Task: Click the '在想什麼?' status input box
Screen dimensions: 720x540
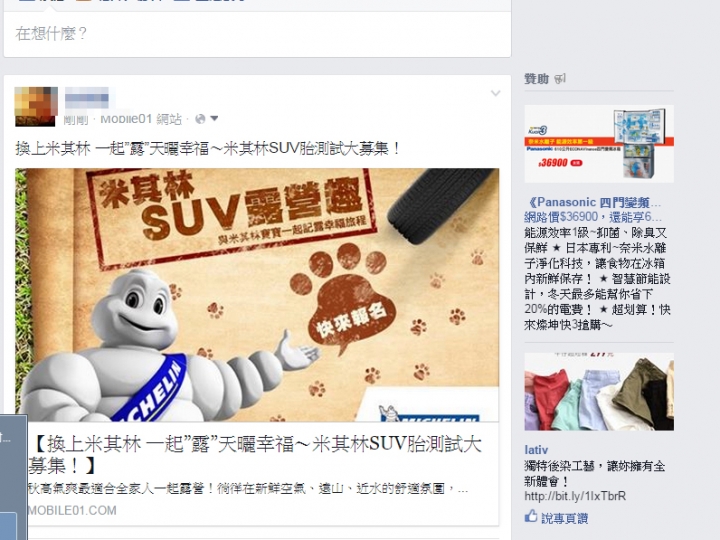Action: pos(257,34)
